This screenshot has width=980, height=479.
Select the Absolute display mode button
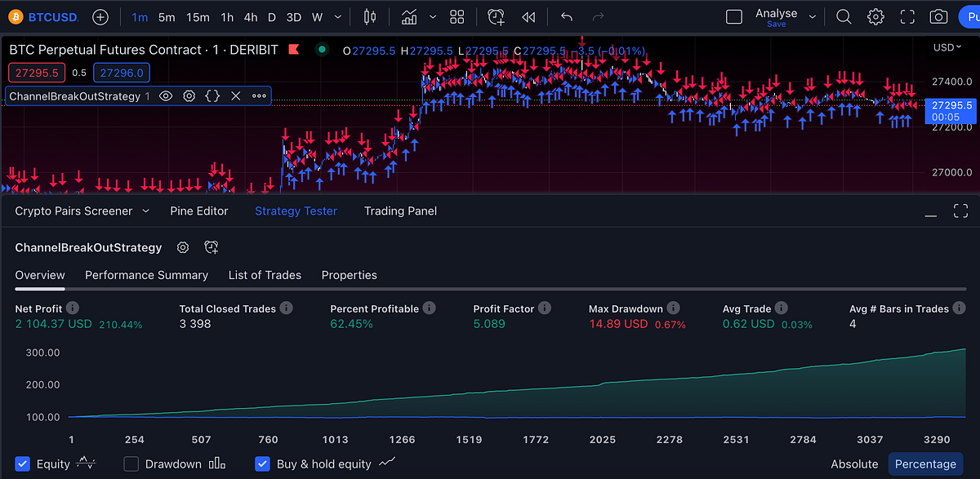tap(854, 463)
